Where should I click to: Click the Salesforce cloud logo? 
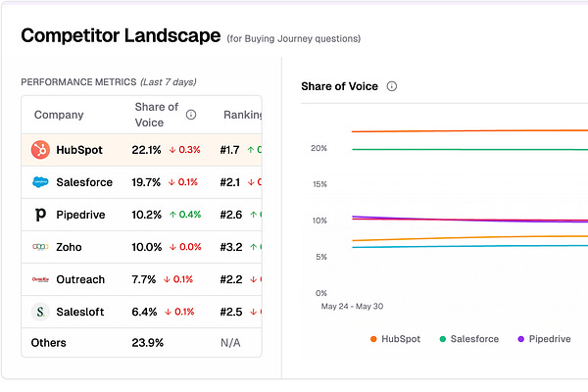tap(40, 182)
